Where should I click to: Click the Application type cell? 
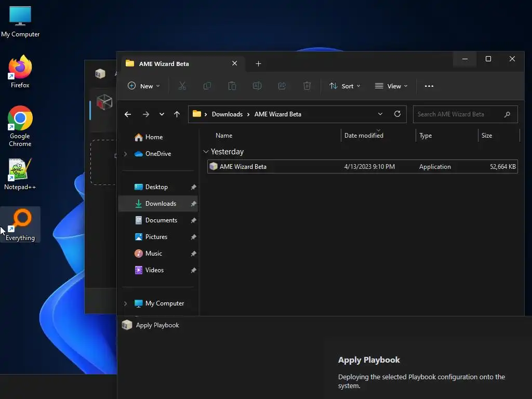435,167
